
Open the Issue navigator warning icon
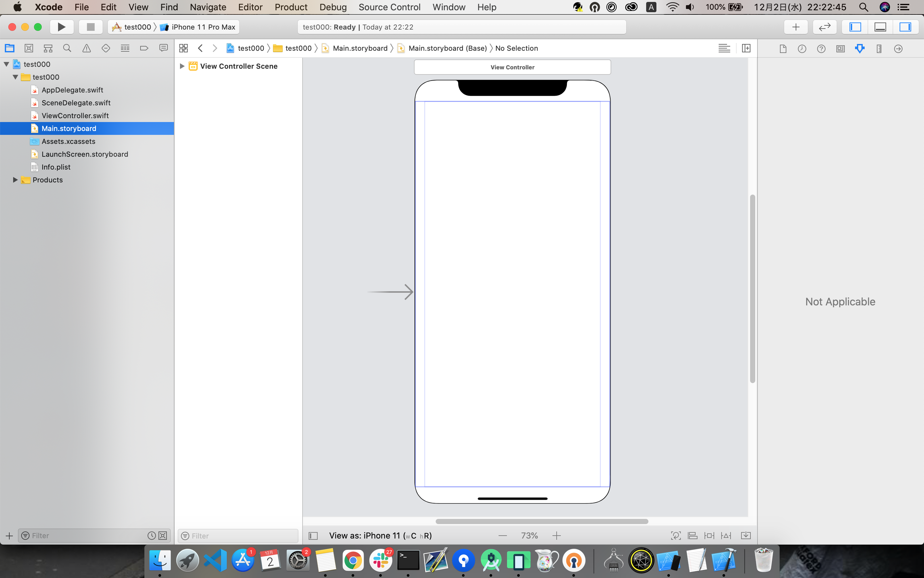87,48
